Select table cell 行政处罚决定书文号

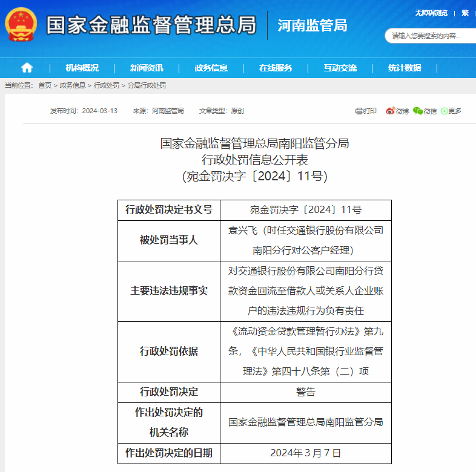(x=169, y=210)
